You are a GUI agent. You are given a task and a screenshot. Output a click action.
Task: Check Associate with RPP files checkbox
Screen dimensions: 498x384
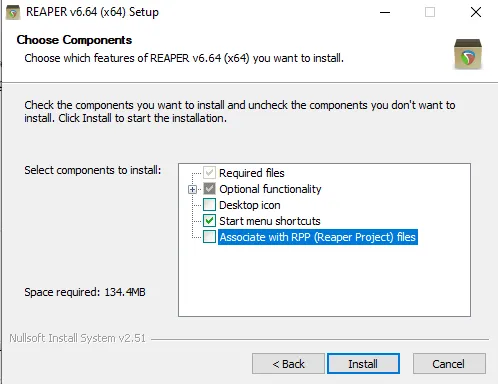209,237
